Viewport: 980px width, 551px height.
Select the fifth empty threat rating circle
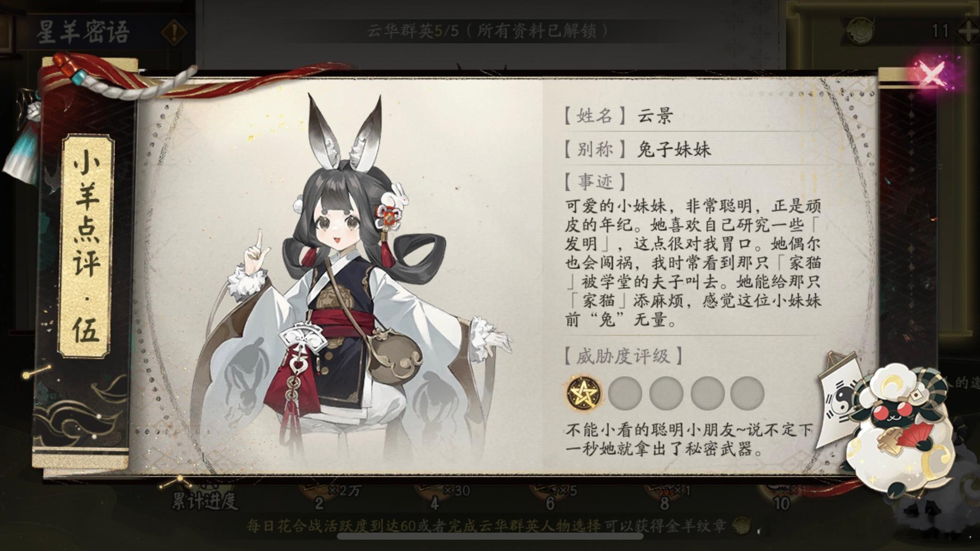pyautogui.click(x=747, y=393)
